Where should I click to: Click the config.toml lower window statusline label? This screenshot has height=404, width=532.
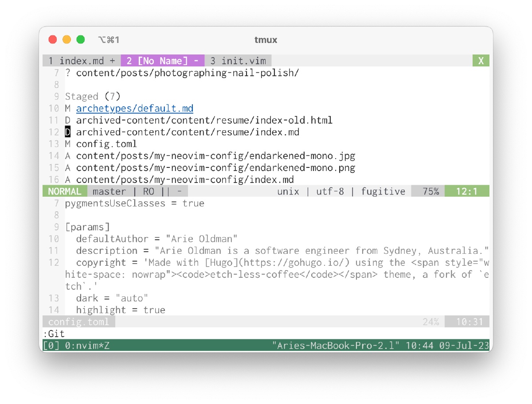pos(78,322)
